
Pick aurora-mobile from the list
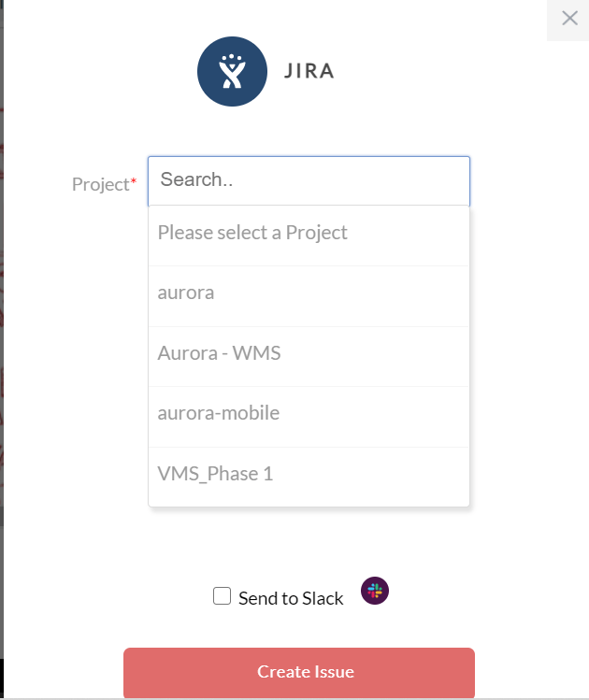309,417
